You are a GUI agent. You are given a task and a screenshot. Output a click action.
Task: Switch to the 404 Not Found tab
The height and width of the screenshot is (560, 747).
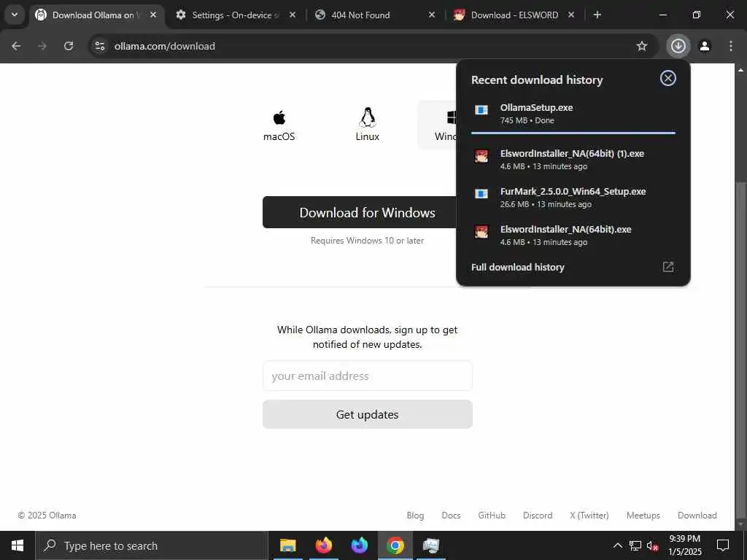[x=376, y=15]
